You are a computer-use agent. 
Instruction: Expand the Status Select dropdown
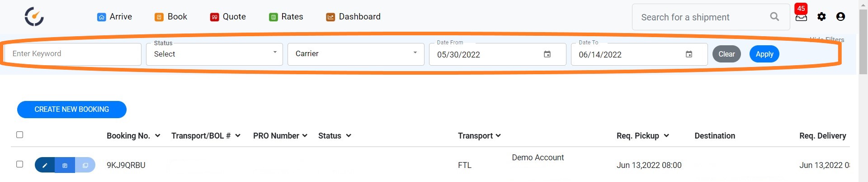[214, 54]
